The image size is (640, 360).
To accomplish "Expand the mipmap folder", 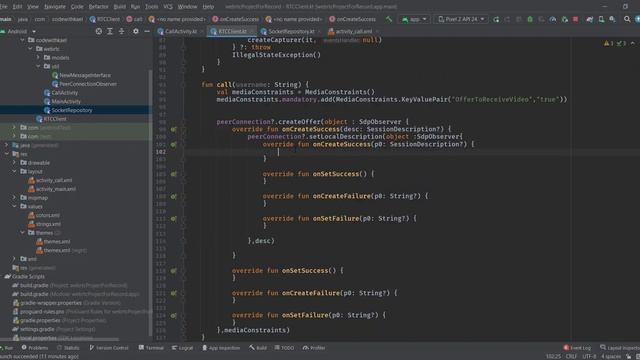I will click(x=14, y=198).
